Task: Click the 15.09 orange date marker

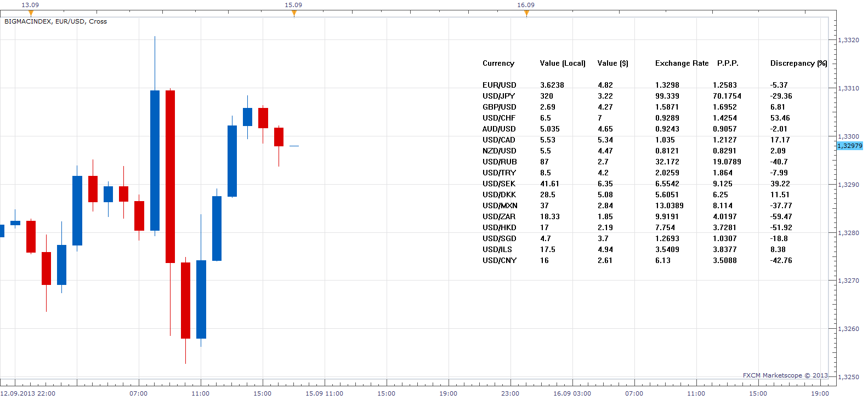Action: point(294,13)
